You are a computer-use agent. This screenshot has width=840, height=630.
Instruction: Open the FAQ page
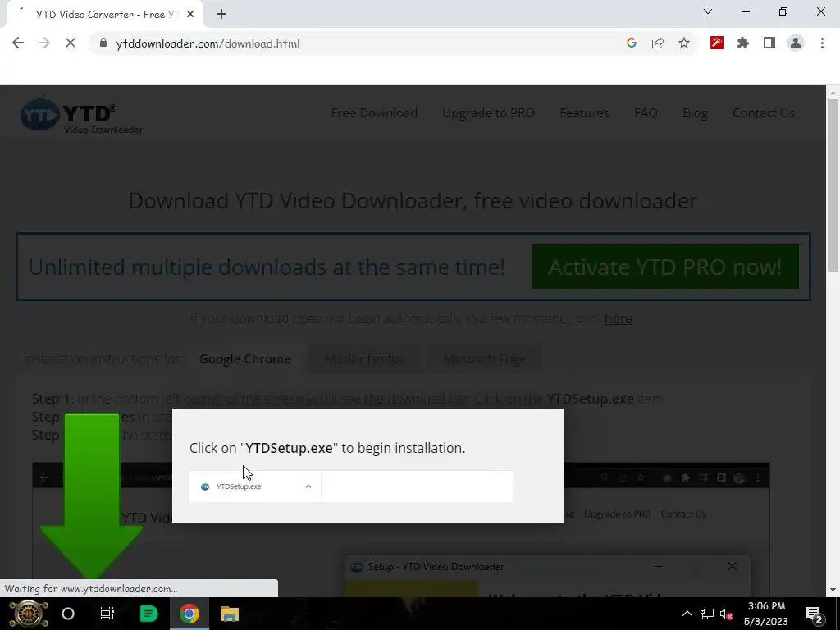(646, 113)
